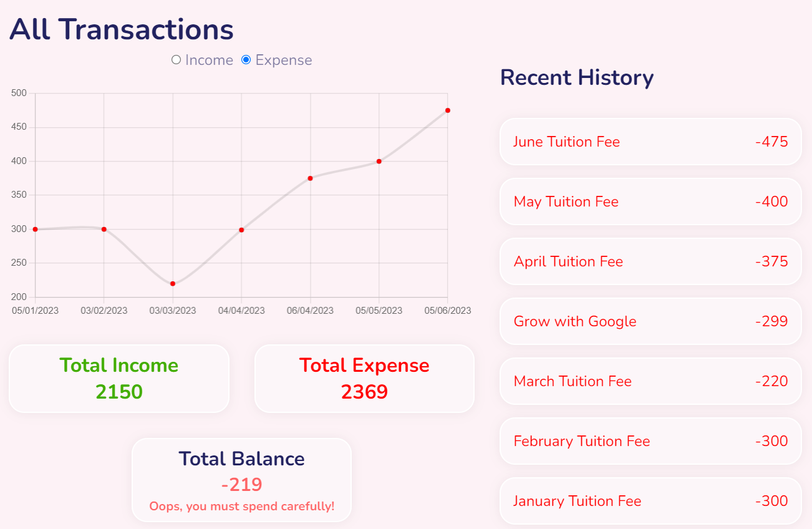Image resolution: width=812 pixels, height=529 pixels.
Task: Open the Total Balance summary card
Action: coord(242,479)
